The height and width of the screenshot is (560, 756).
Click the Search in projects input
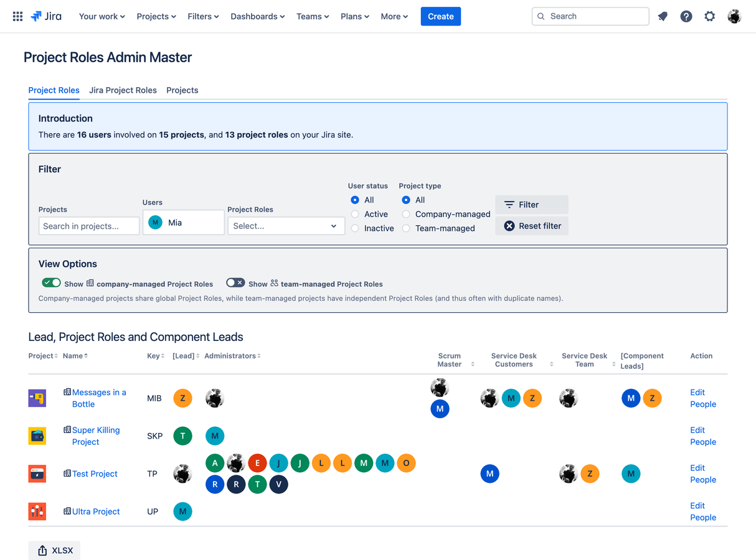coord(89,226)
